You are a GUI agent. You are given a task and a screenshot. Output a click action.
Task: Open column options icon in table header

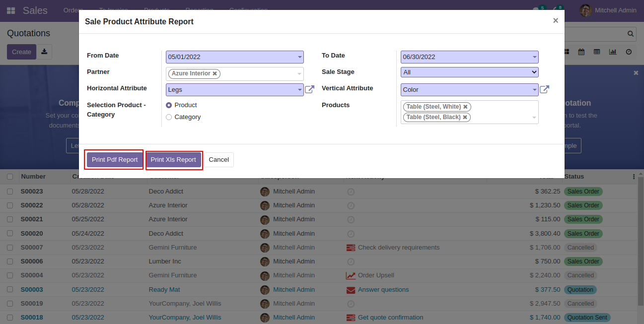point(634,177)
